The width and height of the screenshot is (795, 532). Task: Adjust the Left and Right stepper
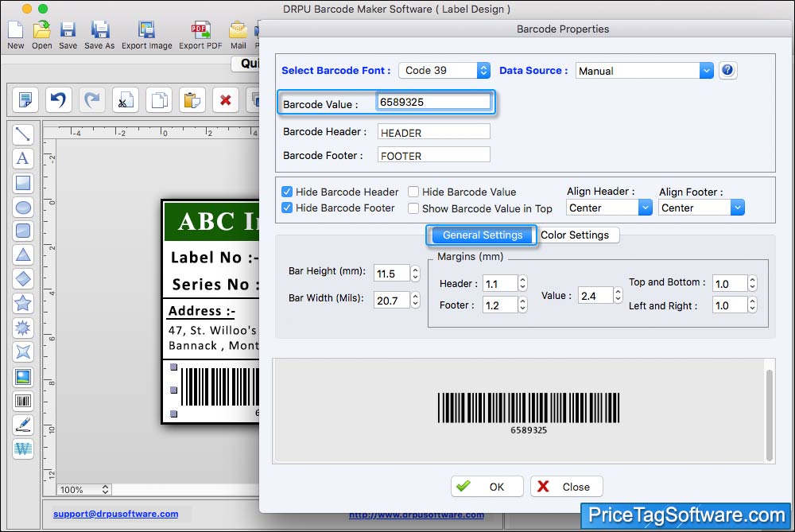click(x=752, y=305)
